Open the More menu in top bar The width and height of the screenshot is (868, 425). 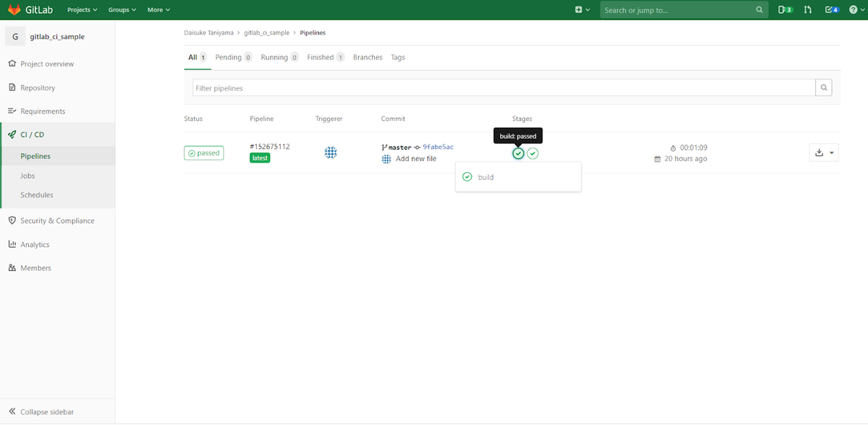click(158, 10)
